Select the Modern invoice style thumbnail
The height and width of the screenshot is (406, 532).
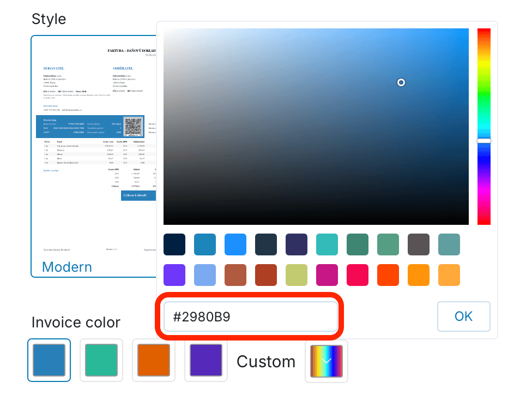point(94,156)
